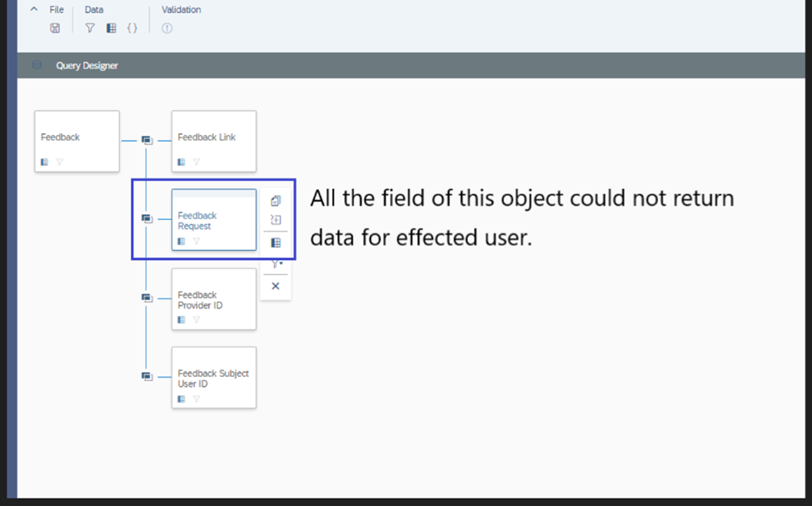Click the join icon beside Feedback Subject User ID
This screenshot has height=506, width=812.
(147, 377)
